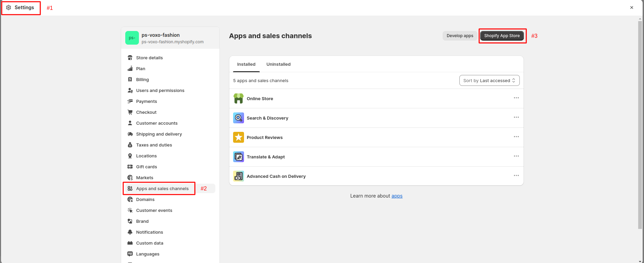644x263 pixels.
Task: Click the Settings gear icon
Action: (x=9, y=7)
